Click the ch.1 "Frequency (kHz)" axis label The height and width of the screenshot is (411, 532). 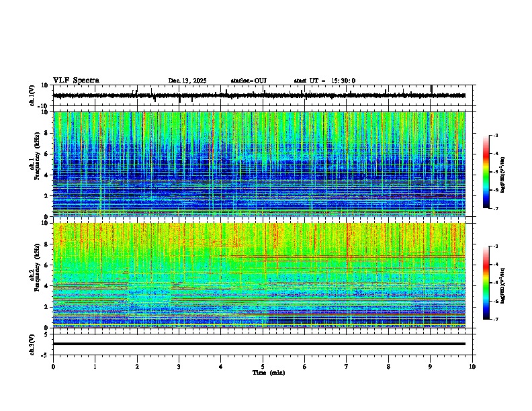pyautogui.click(x=37, y=156)
